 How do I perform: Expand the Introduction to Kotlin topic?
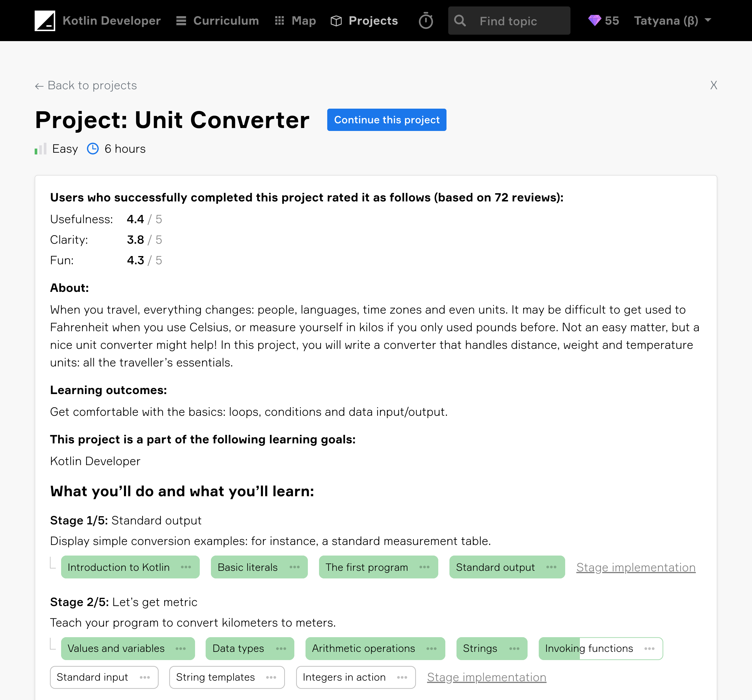(x=186, y=566)
